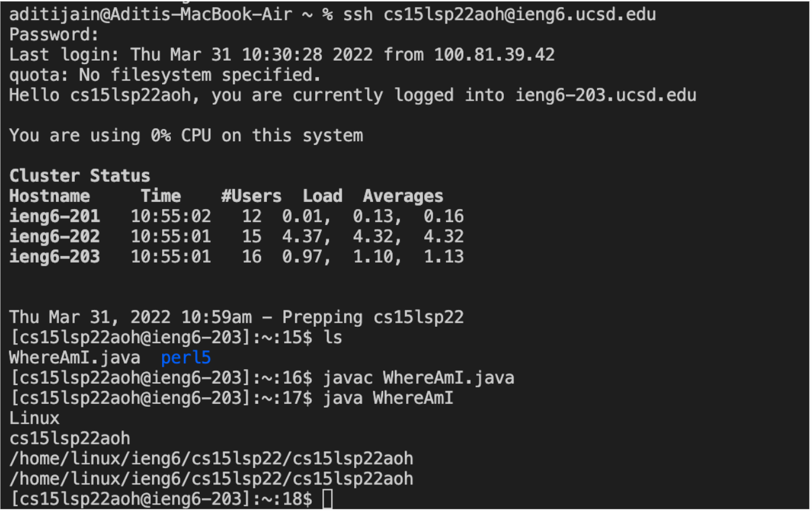
Task: Click the 4.37 load average value
Action: (304, 236)
